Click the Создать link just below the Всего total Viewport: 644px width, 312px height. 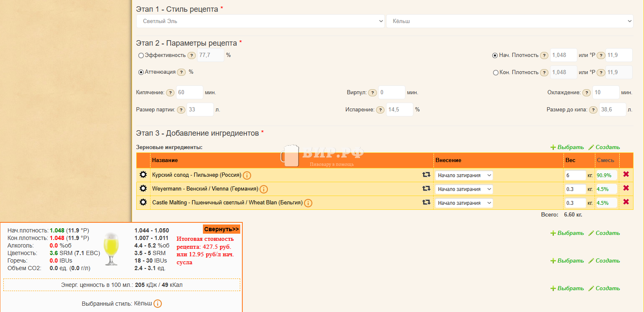[x=604, y=233]
